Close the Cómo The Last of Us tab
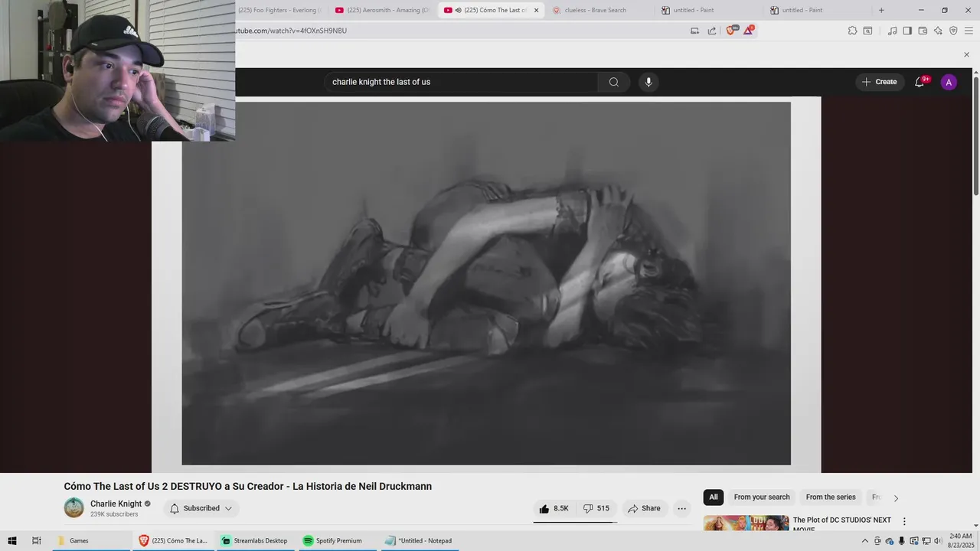This screenshot has width=980, height=551. pos(537,10)
